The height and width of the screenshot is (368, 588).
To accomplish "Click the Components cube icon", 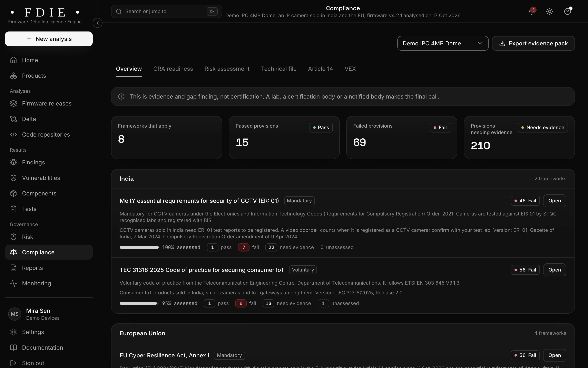I will pyautogui.click(x=14, y=193).
